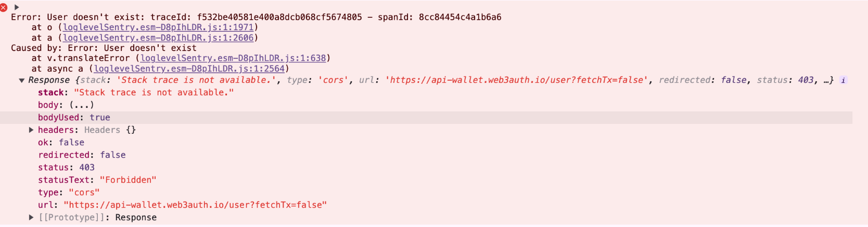Image resolution: width=868 pixels, height=227 pixels.
Task: Click the body (...) getter value
Action: coord(82,105)
